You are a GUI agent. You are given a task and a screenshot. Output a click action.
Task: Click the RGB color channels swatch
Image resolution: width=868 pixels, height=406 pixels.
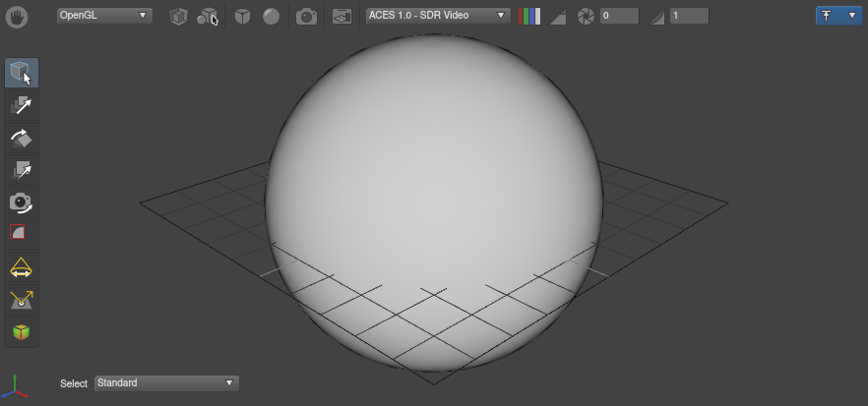point(529,16)
